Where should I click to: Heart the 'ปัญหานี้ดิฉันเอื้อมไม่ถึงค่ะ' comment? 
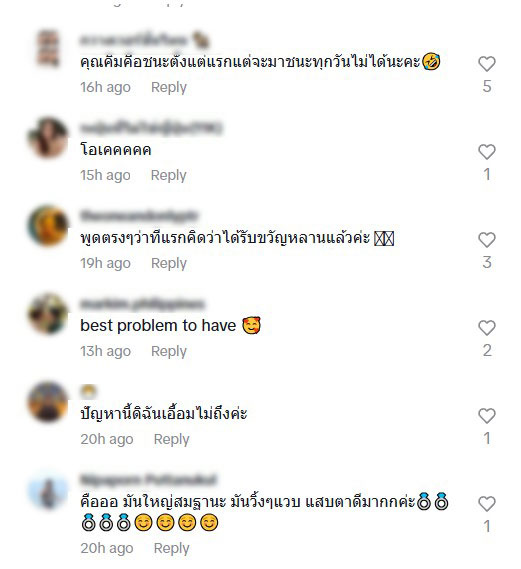click(x=487, y=416)
